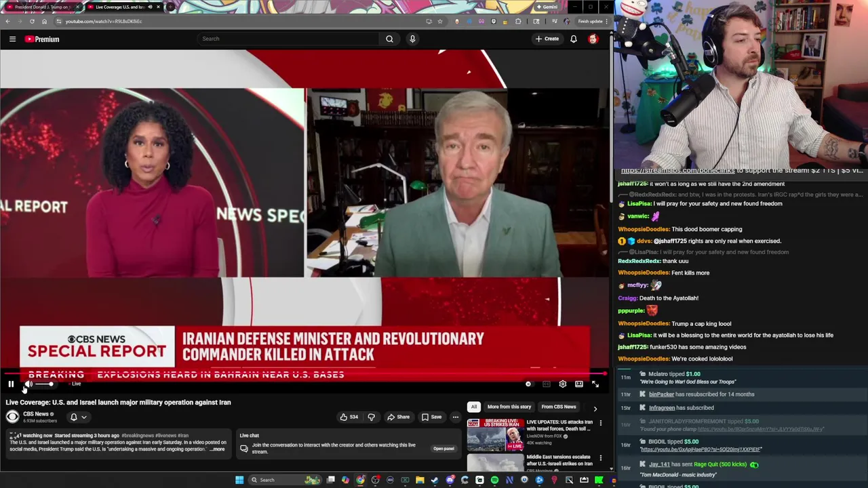This screenshot has width=868, height=488.
Task: Open the live chat panel
Action: tap(443, 449)
